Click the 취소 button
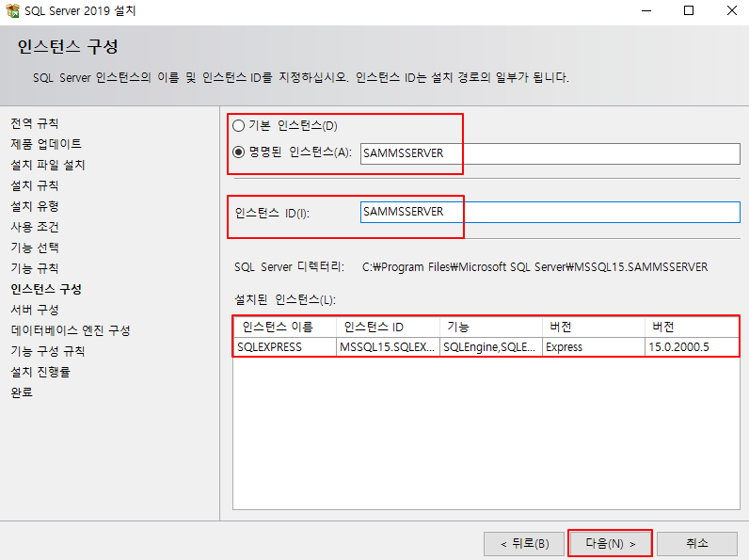Viewport: 749px width, 560px height. point(697,543)
